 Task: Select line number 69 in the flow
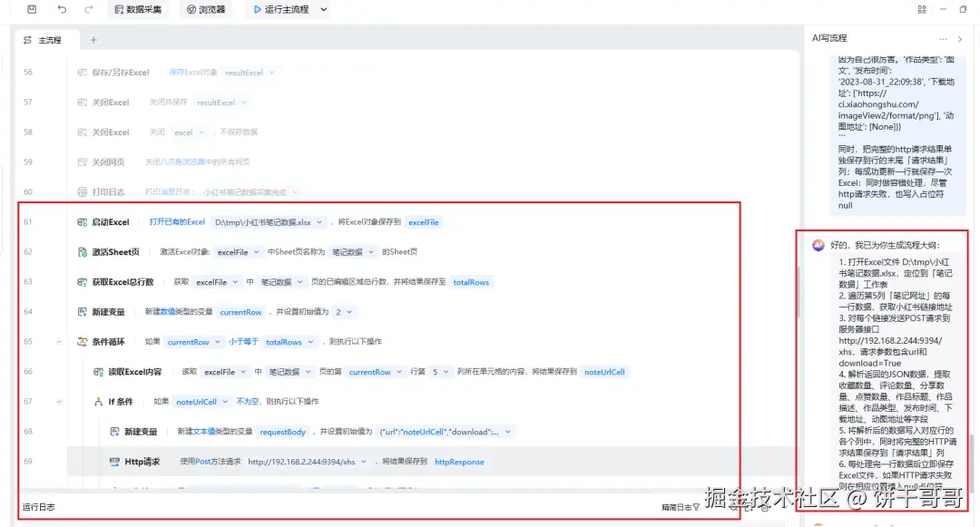(x=28, y=462)
